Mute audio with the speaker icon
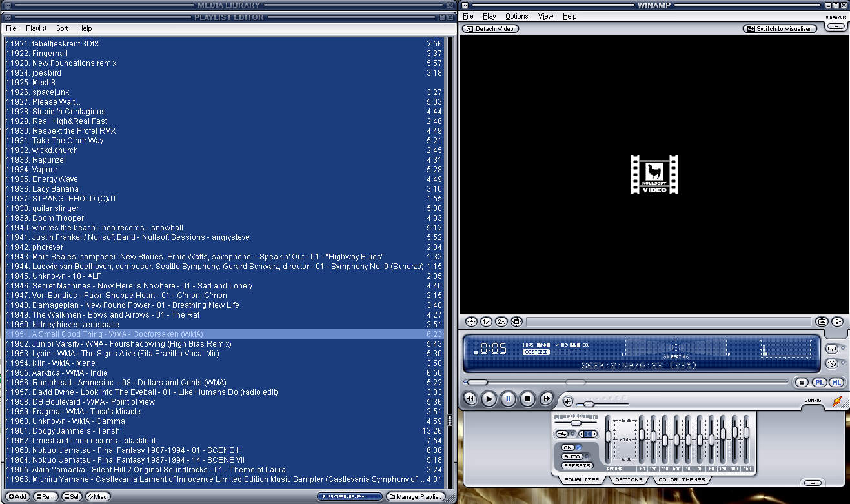Screen dimensions: 850x504 [x=568, y=401]
